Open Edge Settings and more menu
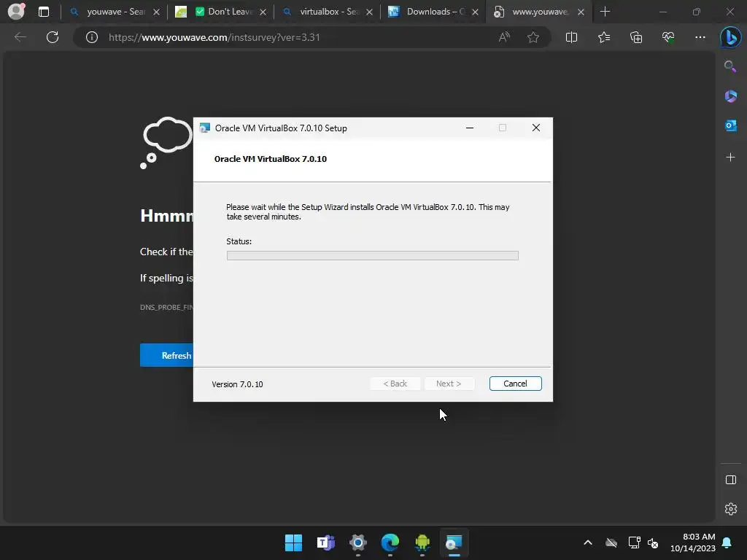 coord(700,37)
